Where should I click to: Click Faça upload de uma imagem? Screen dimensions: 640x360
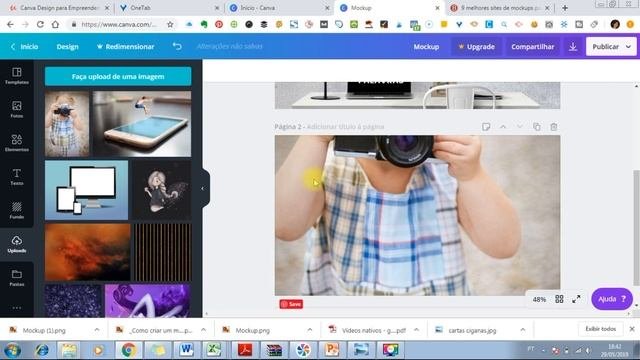pos(118,76)
